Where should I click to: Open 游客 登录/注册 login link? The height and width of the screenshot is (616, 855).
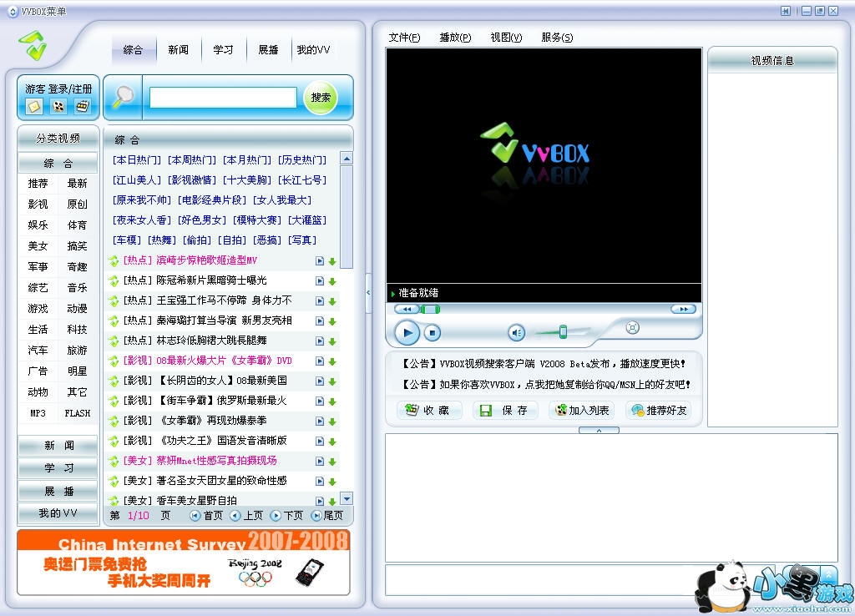tap(58, 88)
